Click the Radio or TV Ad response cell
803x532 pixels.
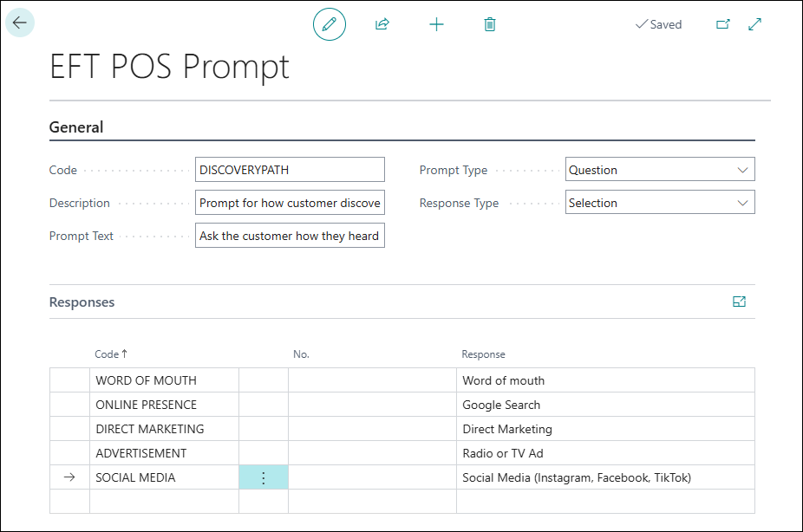click(x=605, y=453)
